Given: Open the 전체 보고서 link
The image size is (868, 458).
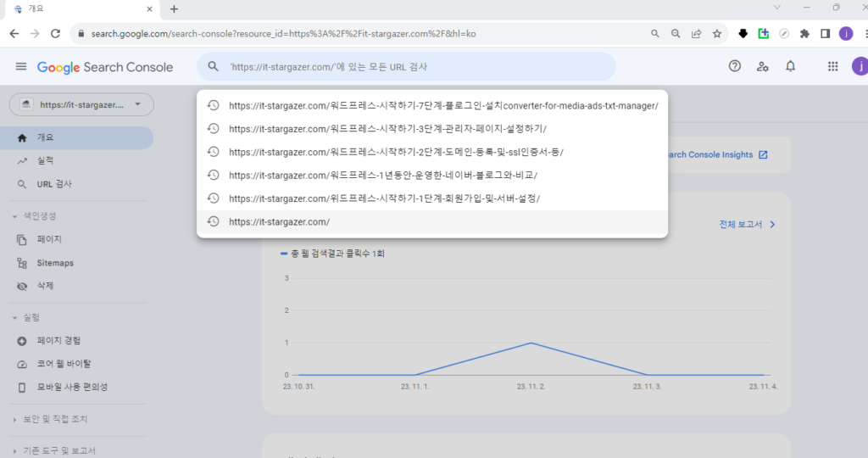Looking at the screenshot, I should 748,224.
